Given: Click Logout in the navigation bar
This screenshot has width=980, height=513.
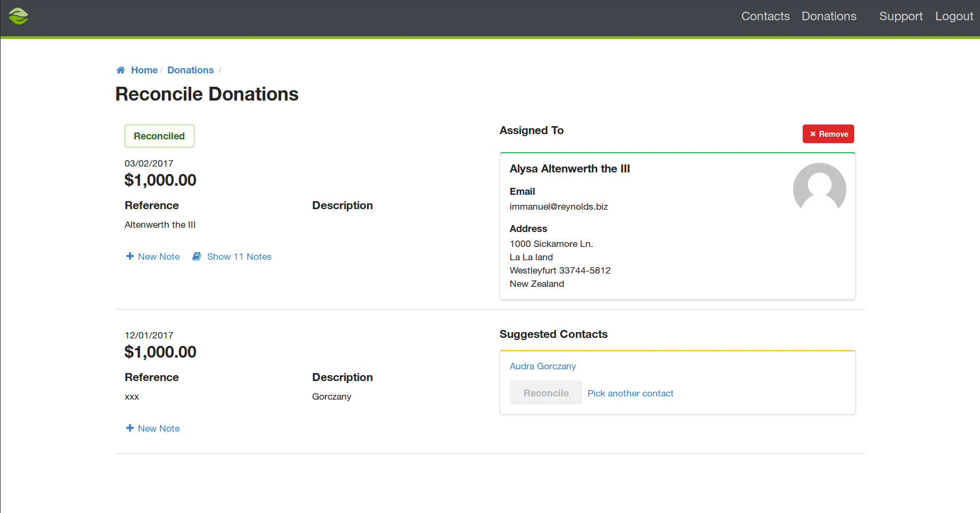Looking at the screenshot, I should point(954,16).
